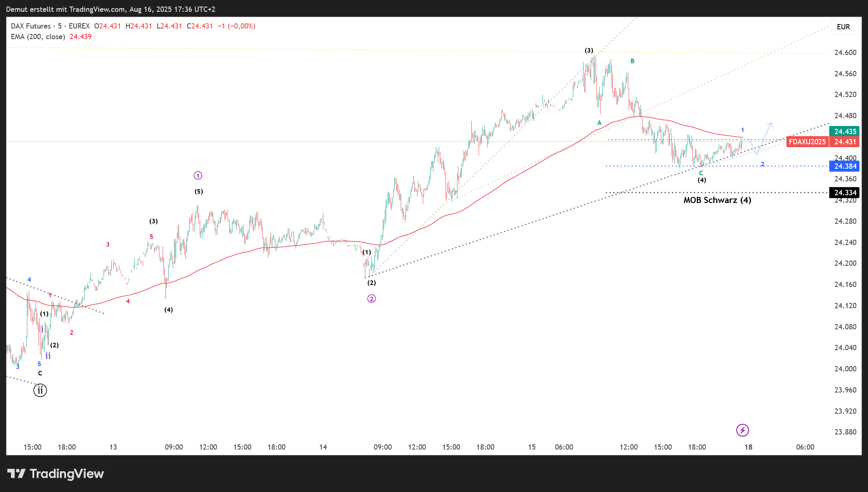Select the purple circled 1 wave label
Viewport: 868px width, 492px height.
point(198,176)
